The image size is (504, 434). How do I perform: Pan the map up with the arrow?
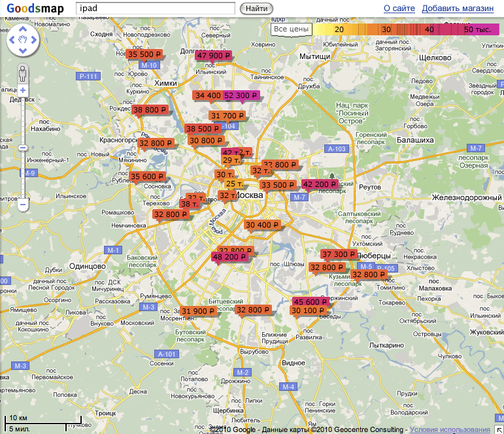tap(23, 30)
